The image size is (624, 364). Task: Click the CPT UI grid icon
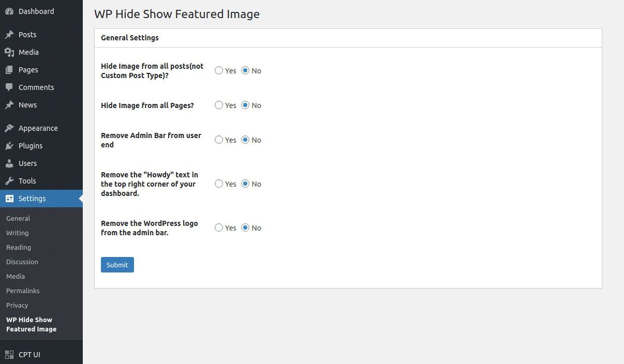[9, 355]
